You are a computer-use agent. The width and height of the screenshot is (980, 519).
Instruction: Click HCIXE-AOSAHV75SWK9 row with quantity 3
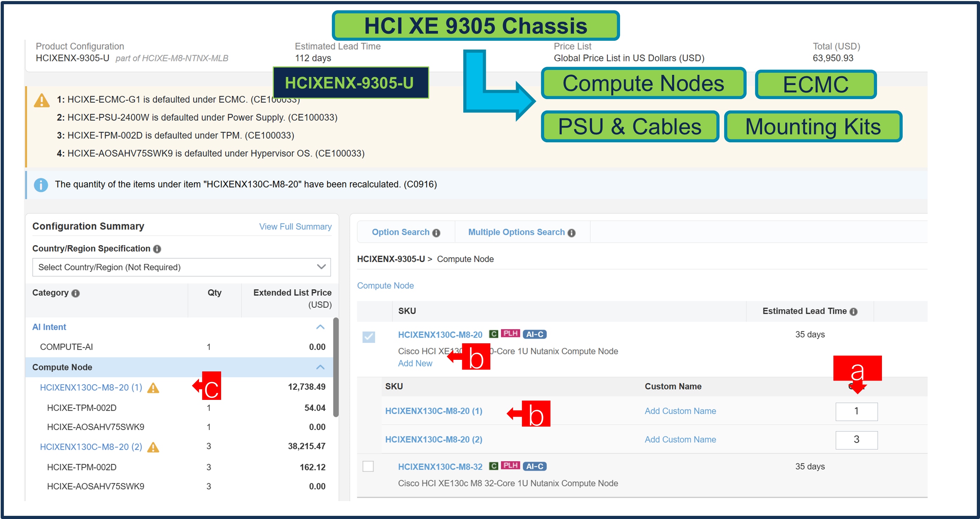(x=179, y=486)
